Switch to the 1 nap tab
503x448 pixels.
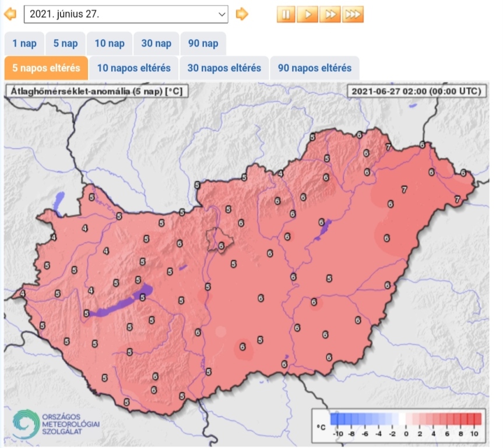24,44
